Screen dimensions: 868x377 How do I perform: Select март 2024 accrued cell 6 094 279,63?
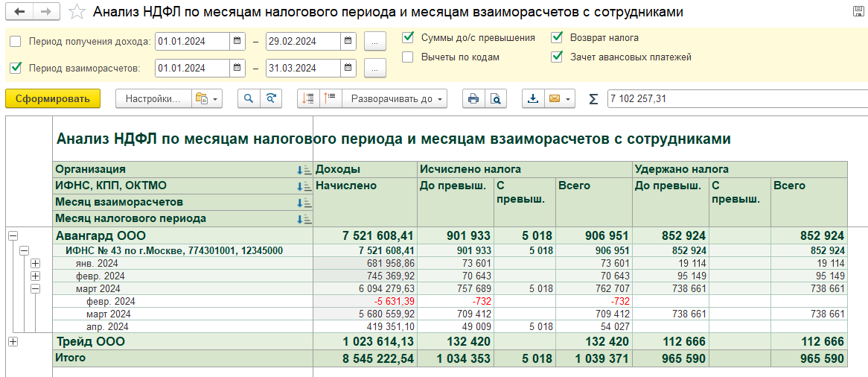tap(364, 288)
